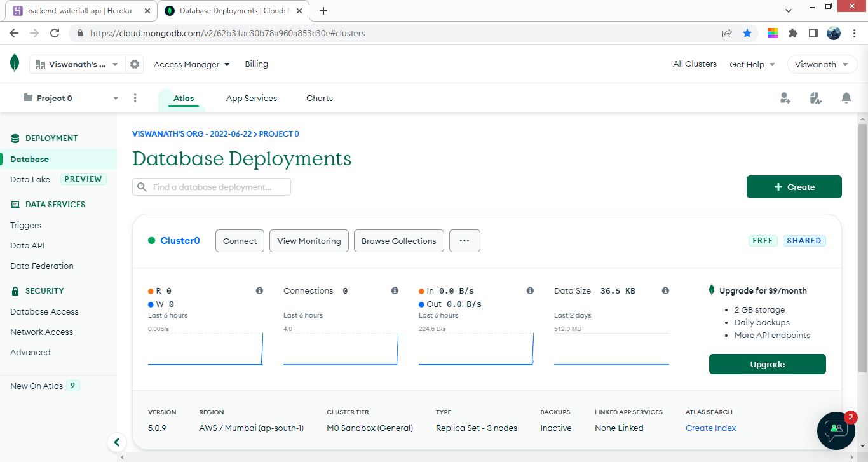Click info icon beside Connections metric
Viewport: 868px width, 462px height.
tap(395, 290)
